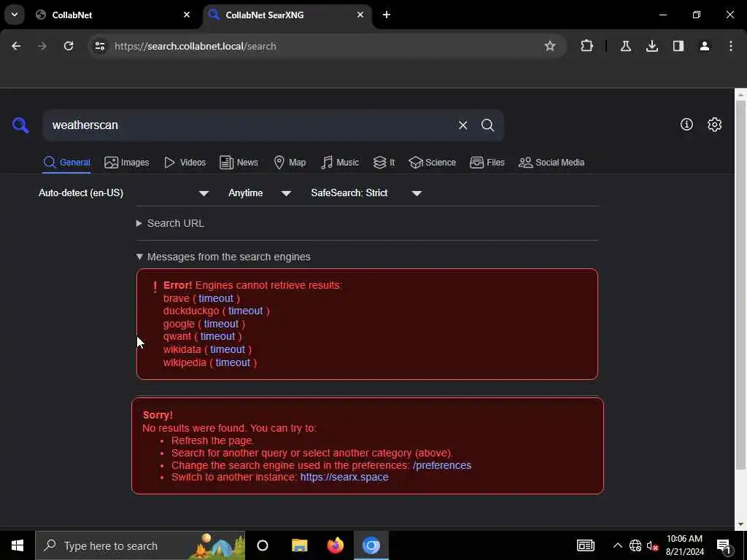Open the Anytime time range dropdown
The width and height of the screenshot is (747, 560).
tap(259, 192)
